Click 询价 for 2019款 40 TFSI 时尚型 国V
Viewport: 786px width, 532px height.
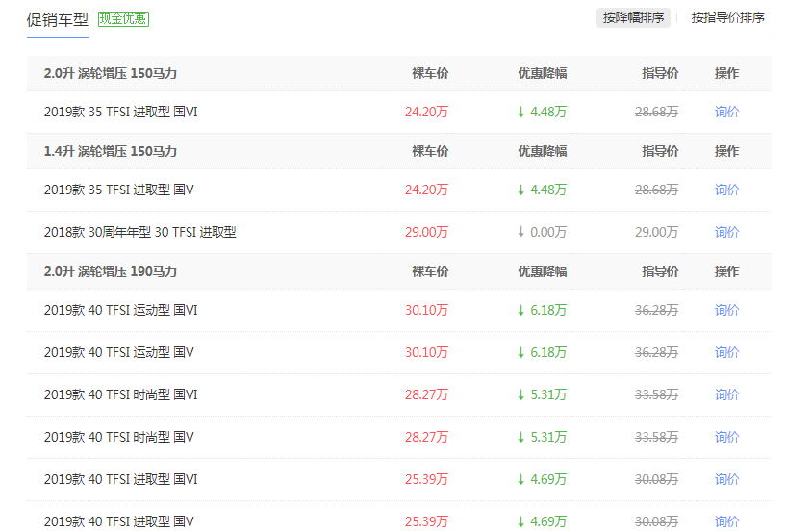(x=726, y=437)
